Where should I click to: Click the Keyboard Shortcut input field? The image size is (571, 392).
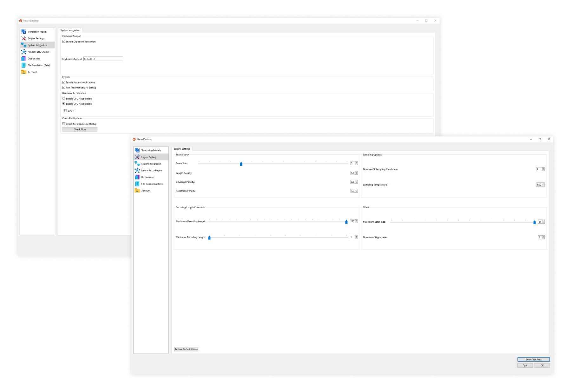[x=103, y=59]
